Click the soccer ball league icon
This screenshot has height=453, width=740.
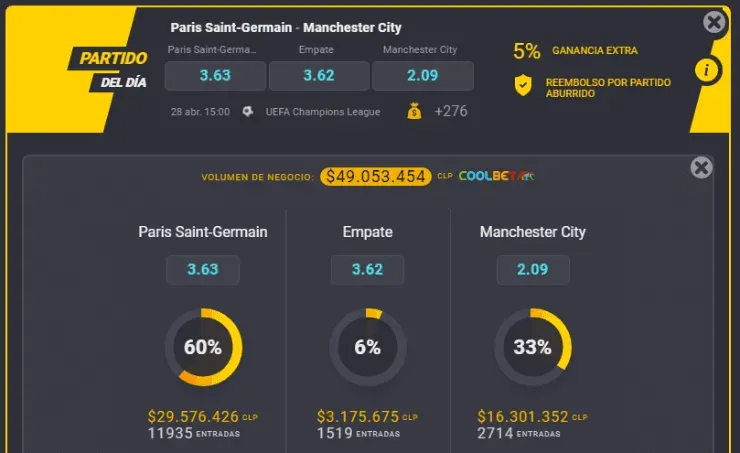pos(249,112)
